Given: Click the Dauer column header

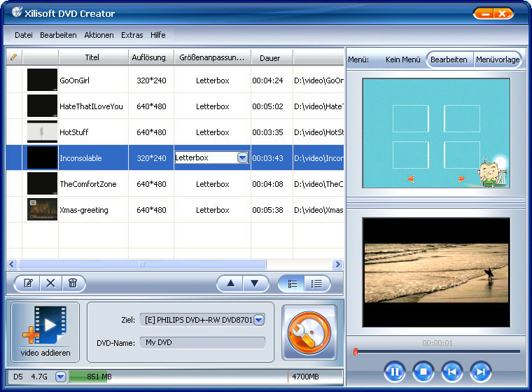Looking at the screenshot, I should (270, 58).
